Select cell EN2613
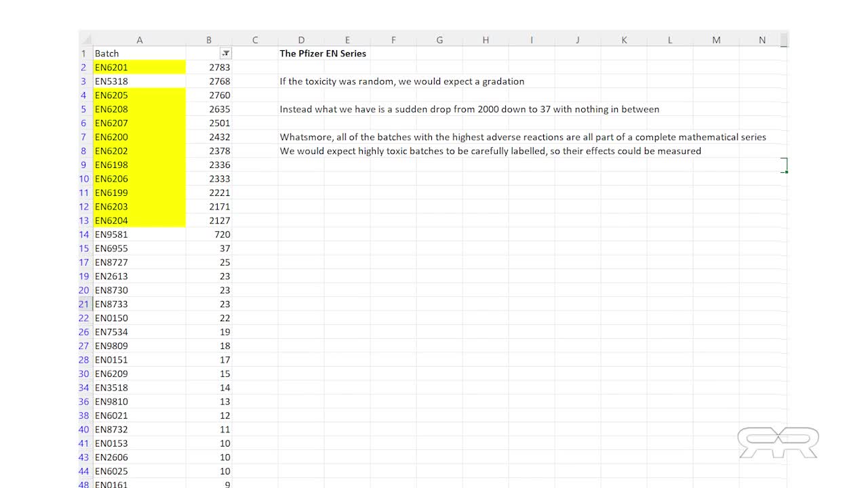This screenshot has height=488, width=868. tap(139, 277)
